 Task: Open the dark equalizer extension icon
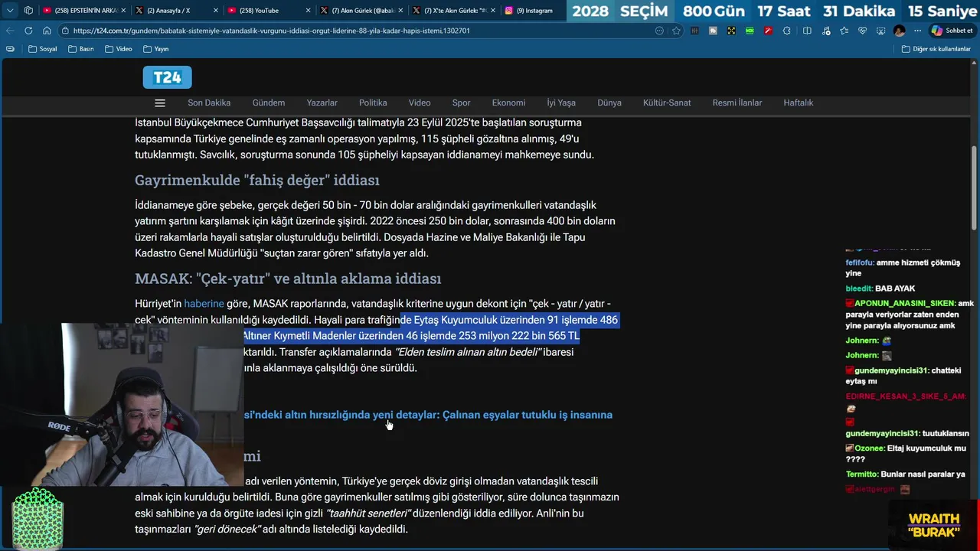click(694, 31)
